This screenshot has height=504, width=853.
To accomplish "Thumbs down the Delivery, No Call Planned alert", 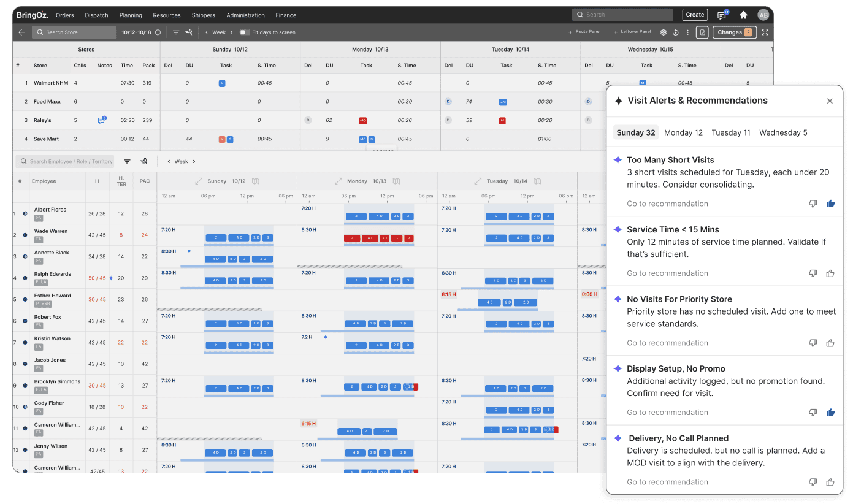I will coord(813,483).
